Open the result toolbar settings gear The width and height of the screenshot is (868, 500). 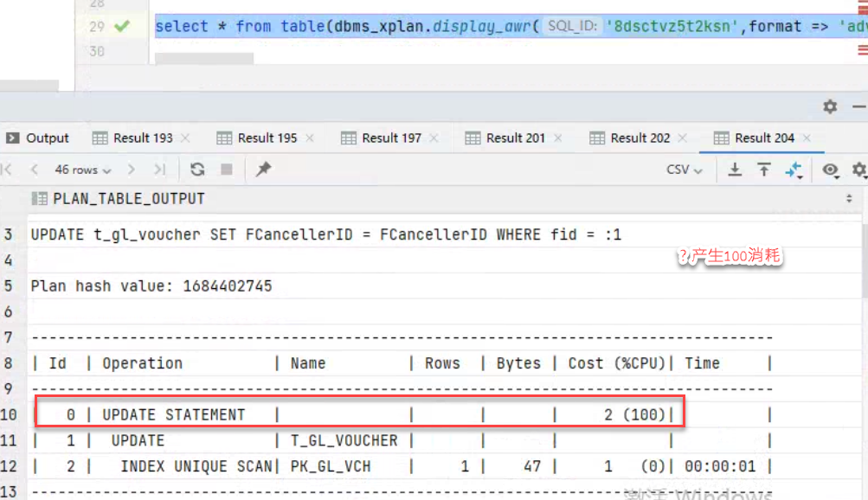point(859,170)
